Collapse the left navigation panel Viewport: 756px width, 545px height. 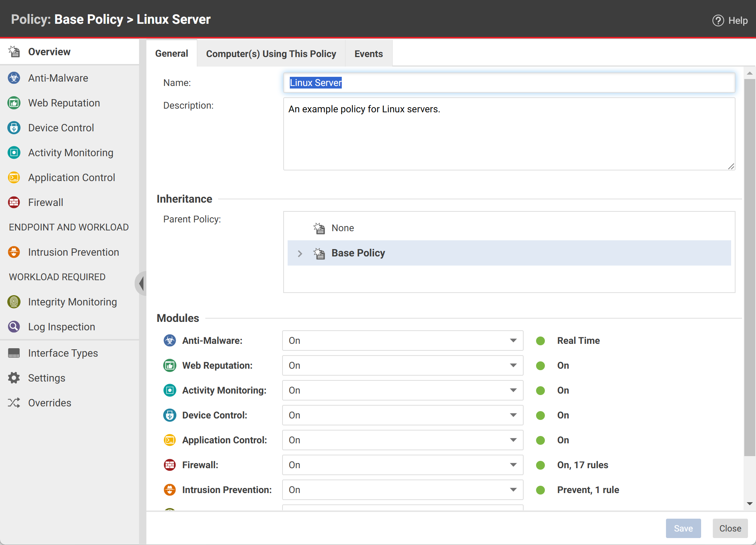coord(141,283)
